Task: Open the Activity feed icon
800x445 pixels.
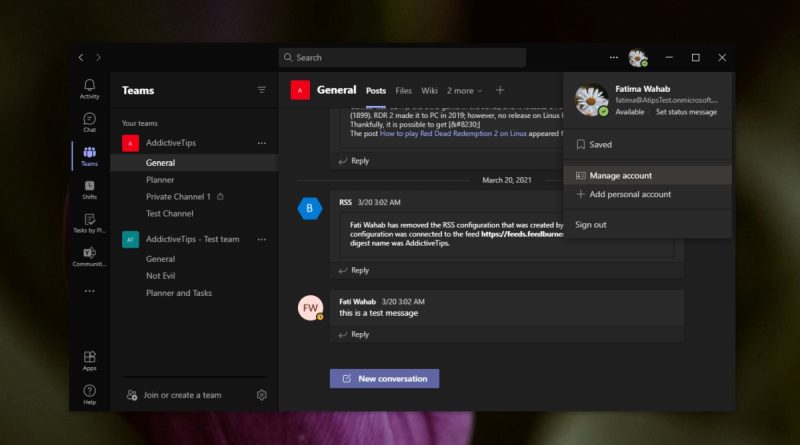Action: pyautogui.click(x=89, y=89)
